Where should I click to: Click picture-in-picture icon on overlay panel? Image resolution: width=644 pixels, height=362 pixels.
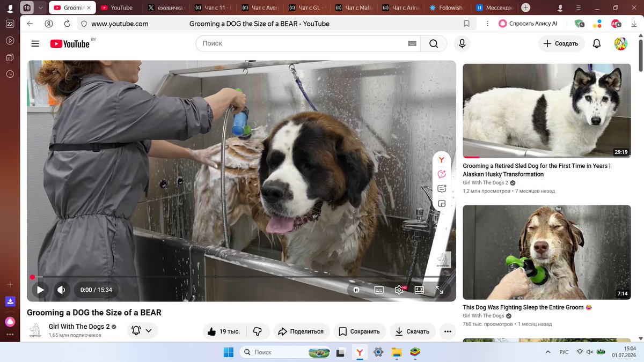[442, 204]
